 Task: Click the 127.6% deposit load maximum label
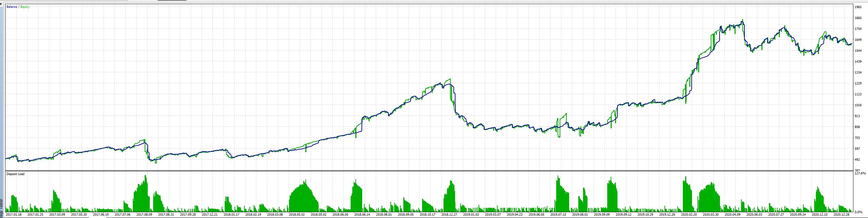(860, 173)
